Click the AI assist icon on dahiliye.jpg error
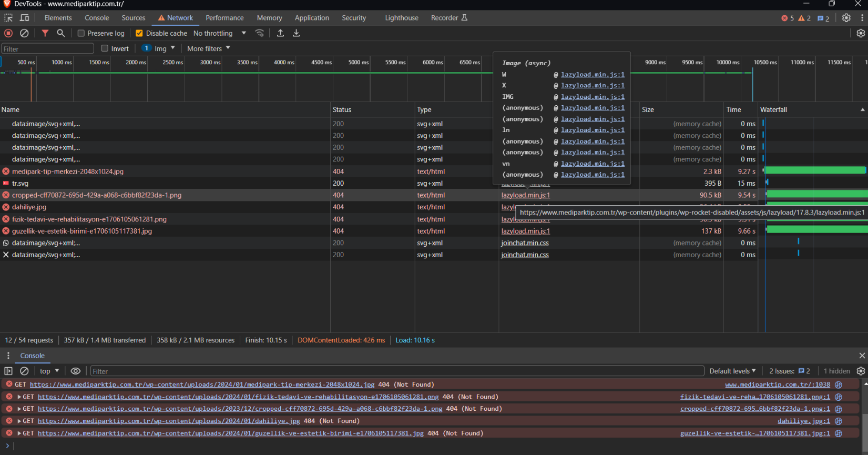This screenshot has height=455, width=868. [839, 421]
